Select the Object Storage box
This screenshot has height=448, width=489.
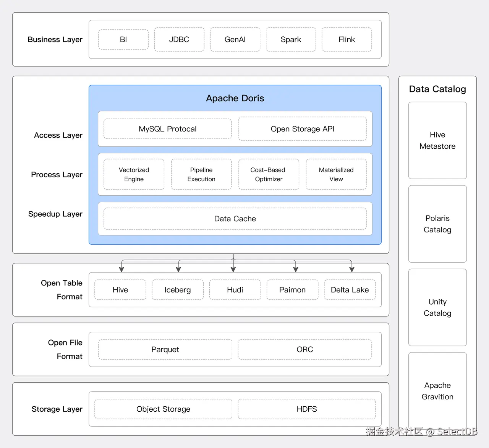coord(163,409)
